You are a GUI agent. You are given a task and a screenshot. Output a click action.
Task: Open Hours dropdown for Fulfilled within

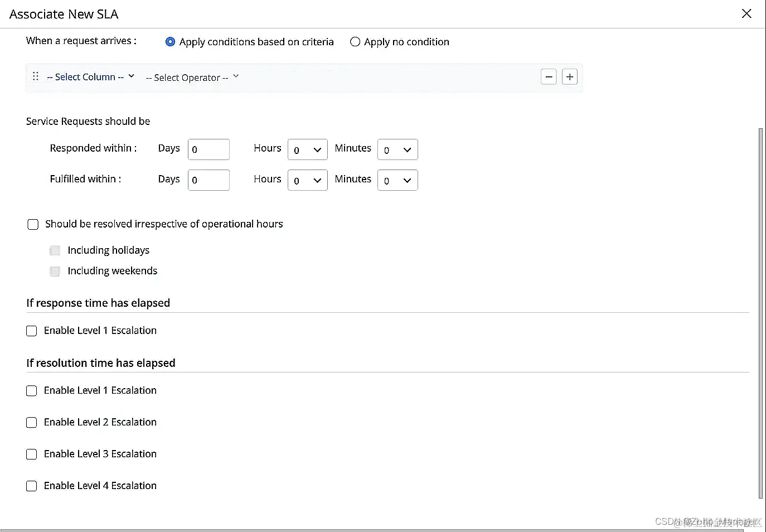click(x=307, y=180)
